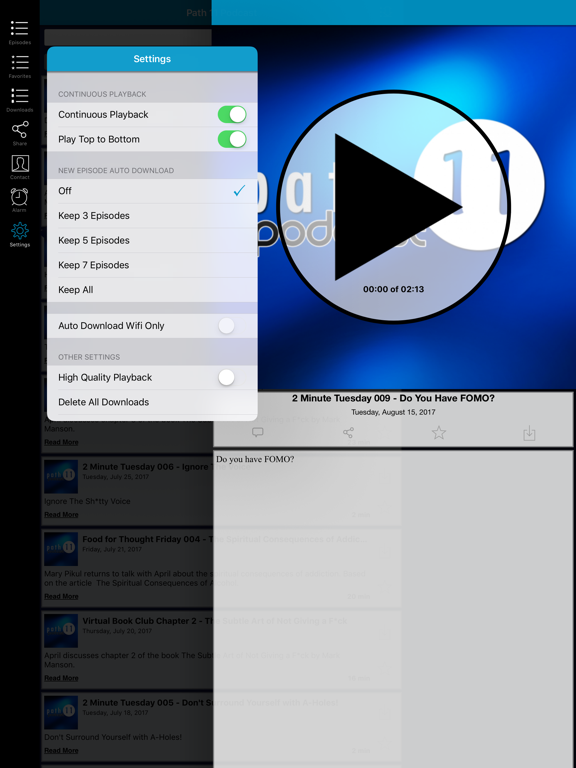Screen dimensions: 576x768
Task: Download the episode with download icon
Action: point(529,433)
